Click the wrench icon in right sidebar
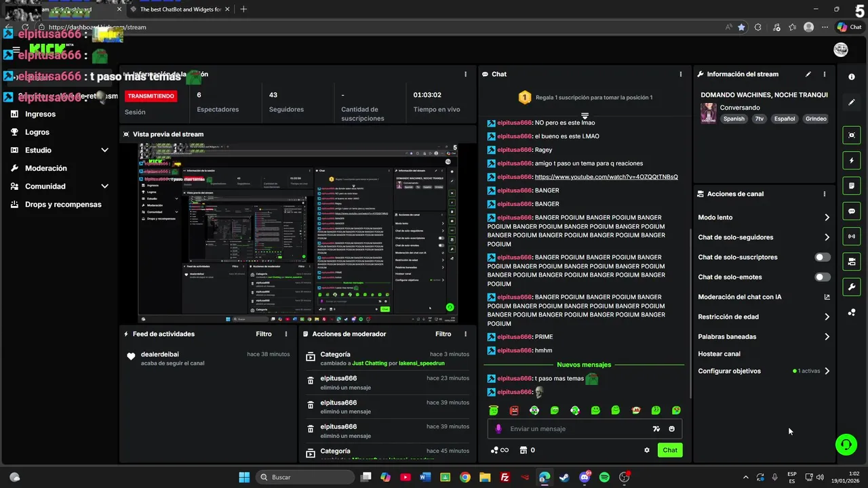This screenshot has height=488, width=868. (852, 287)
